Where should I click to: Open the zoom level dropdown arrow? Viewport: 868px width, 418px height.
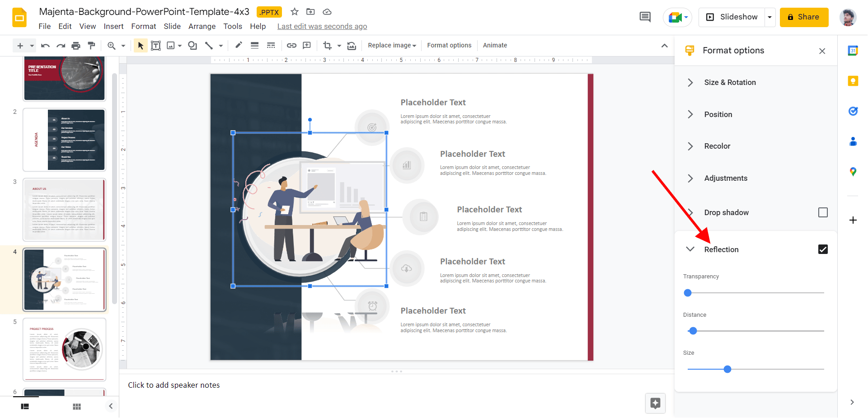coord(123,46)
